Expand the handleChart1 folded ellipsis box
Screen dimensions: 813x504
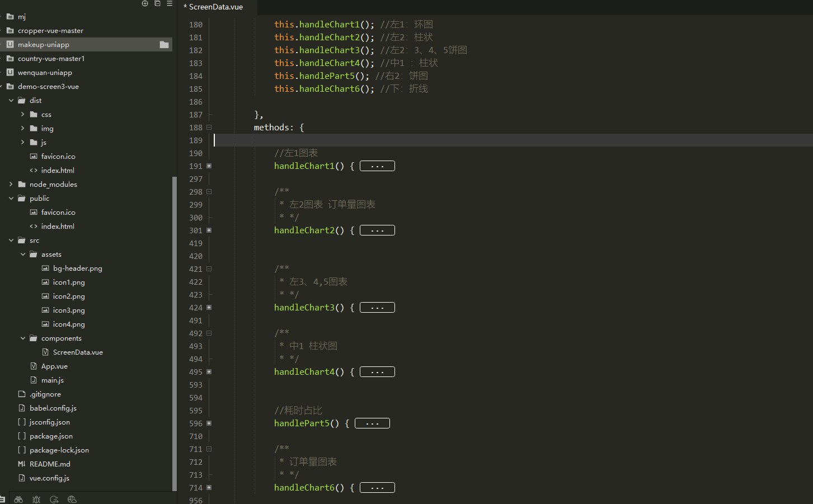pyautogui.click(x=377, y=166)
